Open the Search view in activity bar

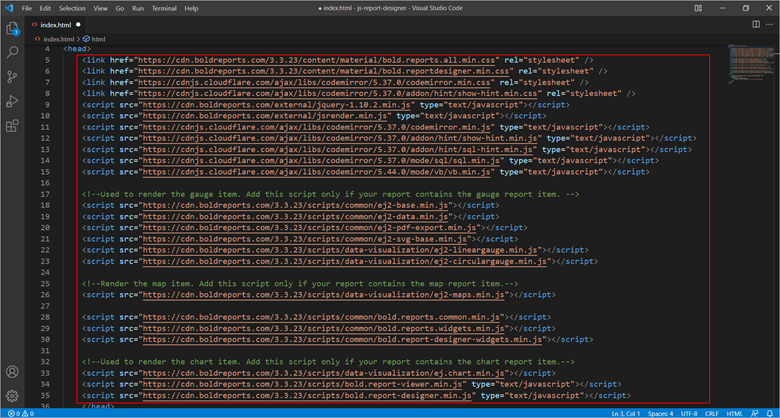(x=12, y=52)
